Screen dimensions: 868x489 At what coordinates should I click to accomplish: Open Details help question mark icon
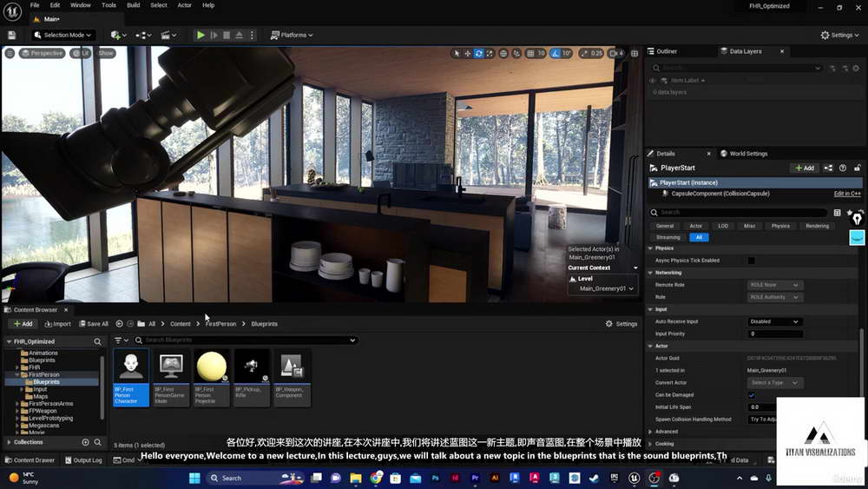(x=843, y=168)
